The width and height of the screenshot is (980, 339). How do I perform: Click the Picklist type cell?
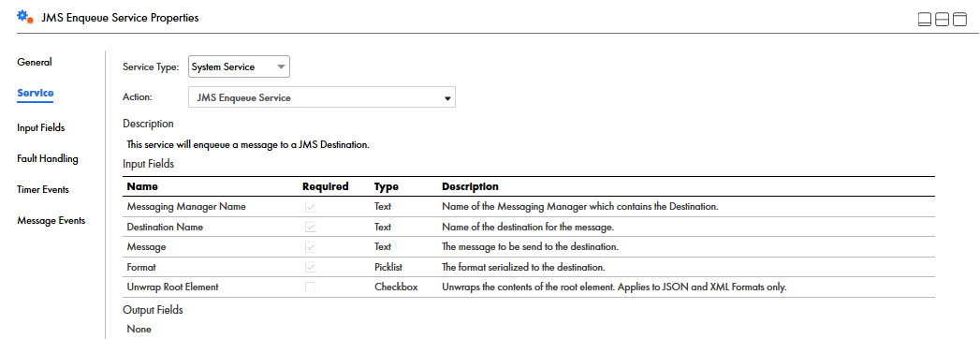coord(388,267)
